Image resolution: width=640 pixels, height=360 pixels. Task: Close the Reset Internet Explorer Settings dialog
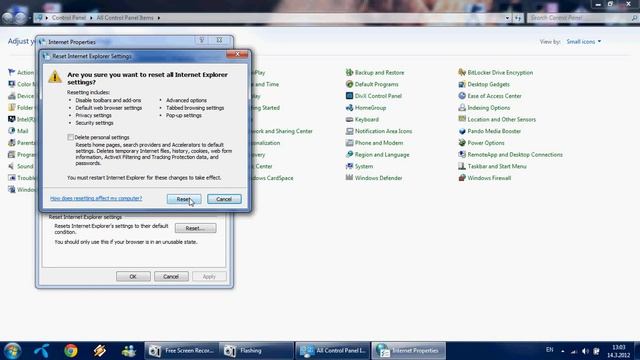pos(237,54)
